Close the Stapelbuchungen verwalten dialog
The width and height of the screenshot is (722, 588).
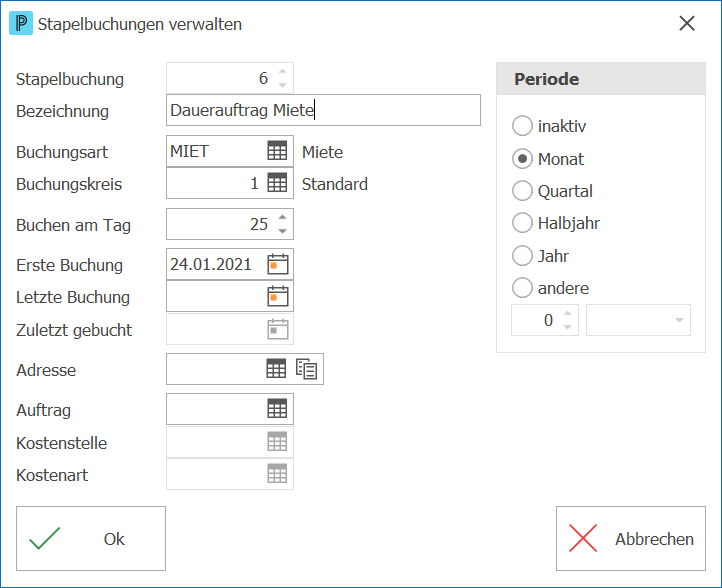click(687, 23)
